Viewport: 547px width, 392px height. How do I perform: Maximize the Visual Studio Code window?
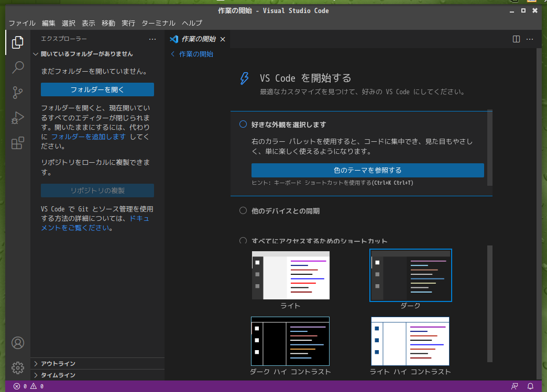click(523, 11)
